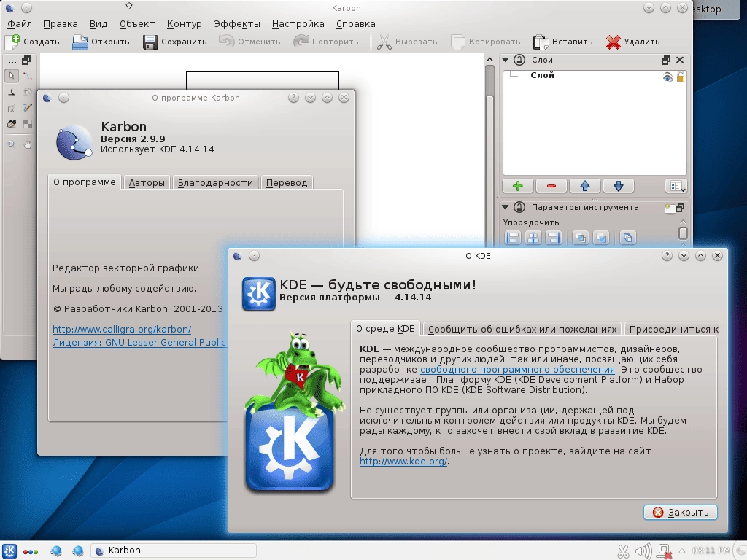
Task: Open the Вид menu
Action: pyautogui.click(x=98, y=24)
